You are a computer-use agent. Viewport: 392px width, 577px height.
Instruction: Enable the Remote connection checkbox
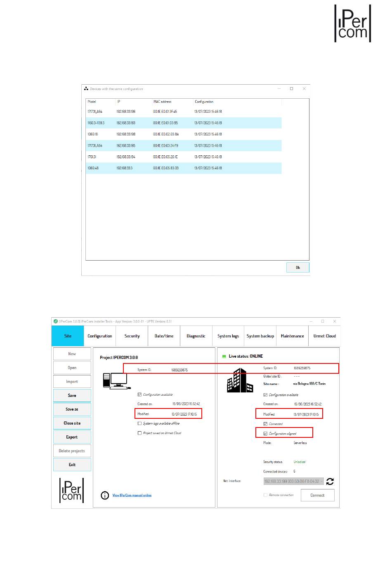pos(265,495)
